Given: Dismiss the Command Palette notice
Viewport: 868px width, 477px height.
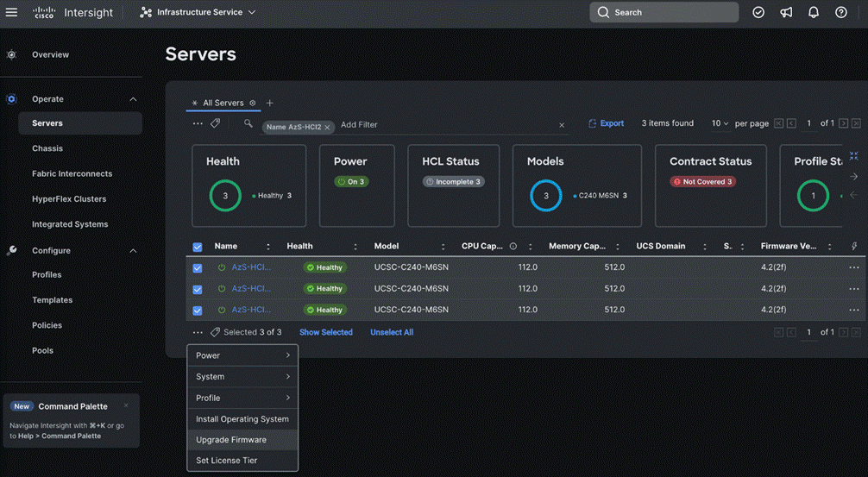Looking at the screenshot, I should (126, 405).
